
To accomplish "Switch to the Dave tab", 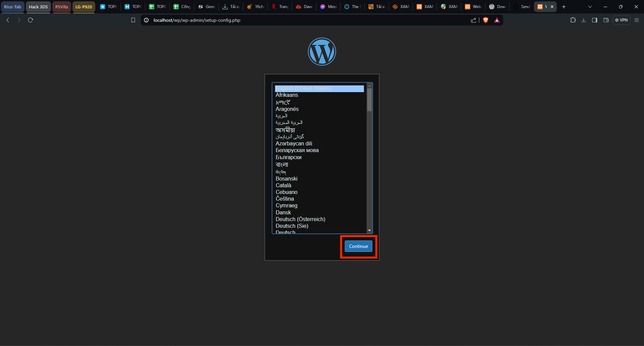I will [x=304, y=7].
